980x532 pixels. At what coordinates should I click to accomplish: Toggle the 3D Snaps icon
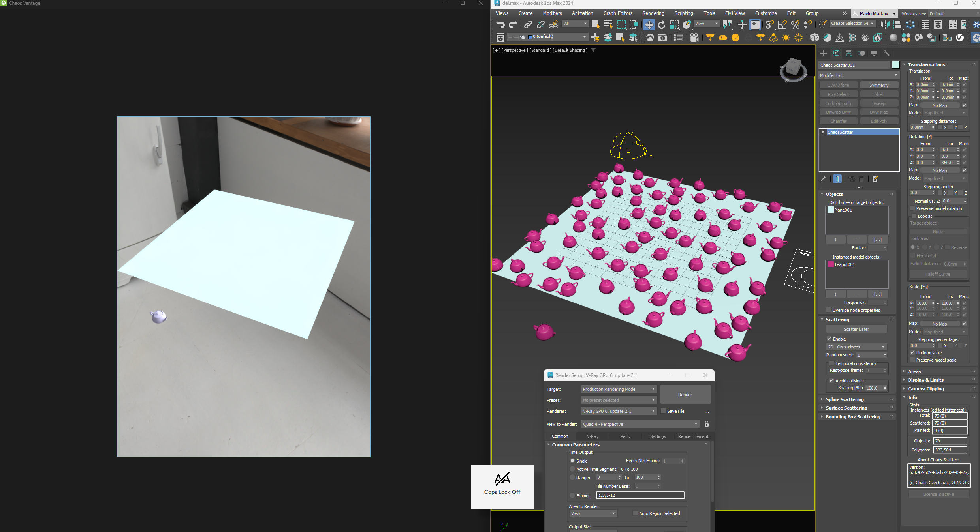(x=769, y=25)
